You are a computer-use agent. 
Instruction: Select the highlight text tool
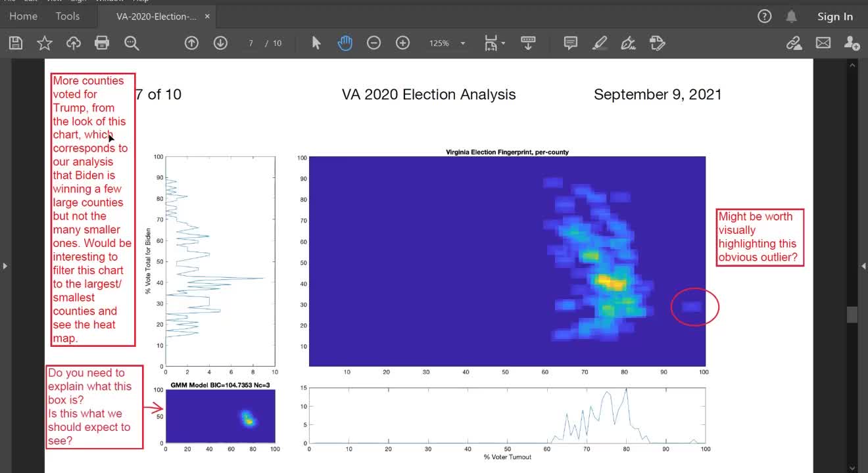[599, 43]
